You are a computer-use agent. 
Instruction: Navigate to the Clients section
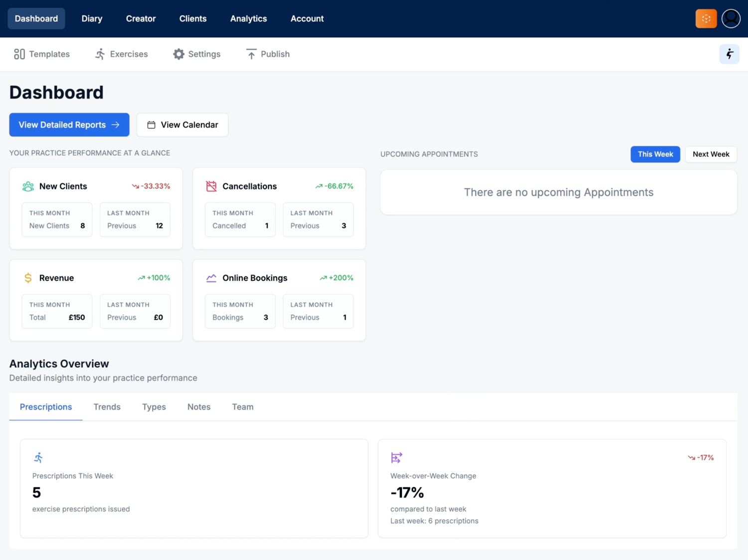tap(193, 18)
